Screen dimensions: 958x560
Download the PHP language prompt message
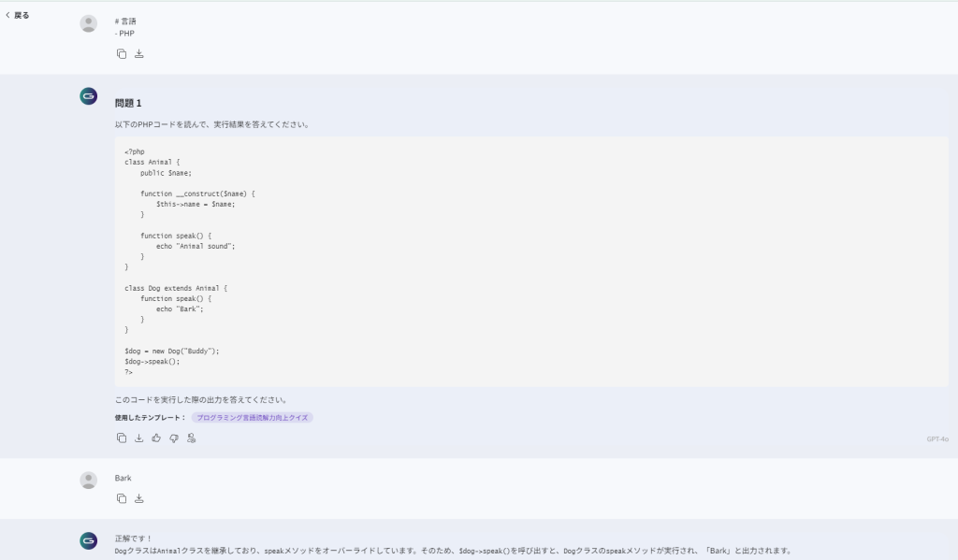(x=139, y=53)
